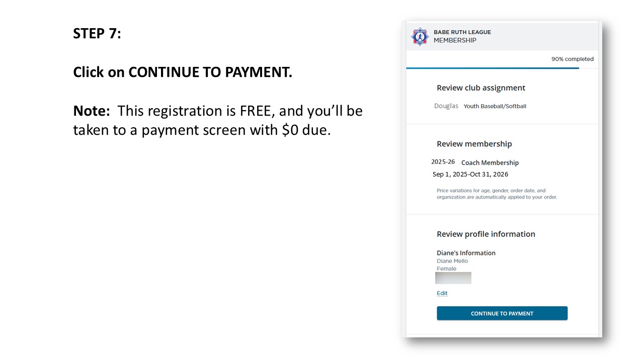Image resolution: width=644 pixels, height=362 pixels.
Task: Click the Review membership heading
Action: 474,144
